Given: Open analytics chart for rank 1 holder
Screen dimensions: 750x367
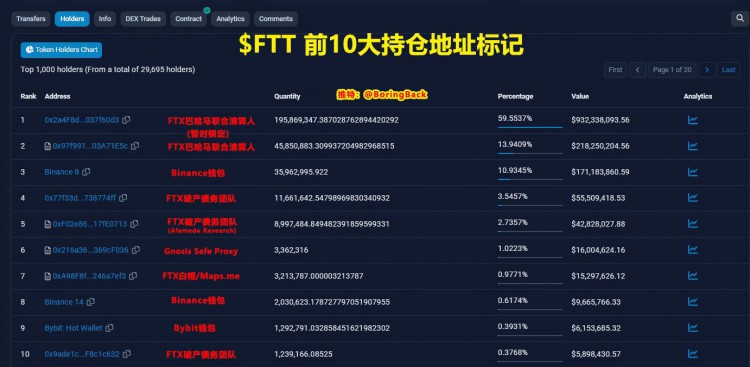Looking at the screenshot, I should pos(692,120).
